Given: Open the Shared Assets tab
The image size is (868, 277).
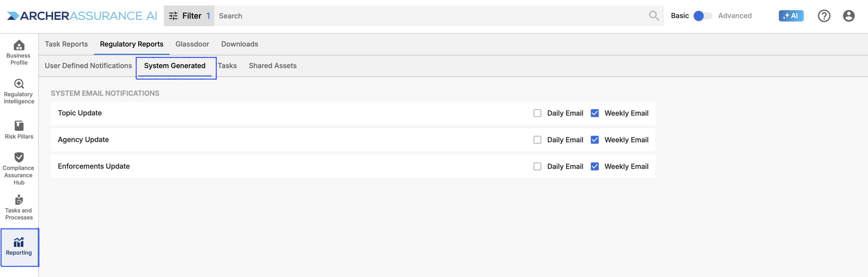Looking at the screenshot, I should [272, 66].
